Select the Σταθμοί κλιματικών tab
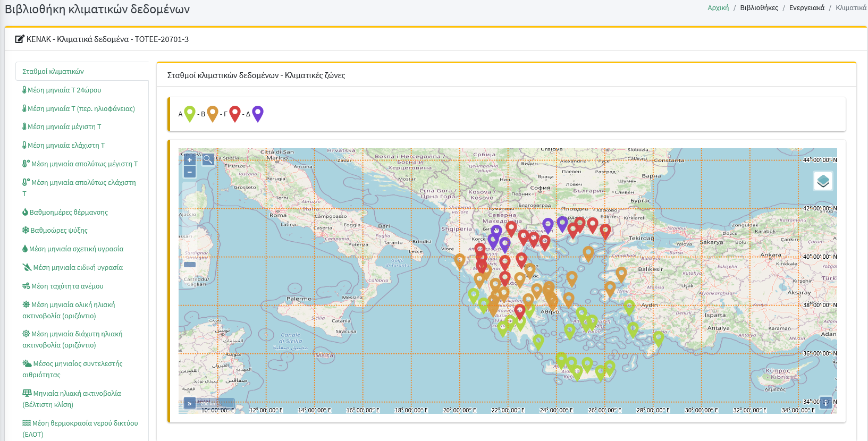Screen dimensions: 868x441 point(53,71)
